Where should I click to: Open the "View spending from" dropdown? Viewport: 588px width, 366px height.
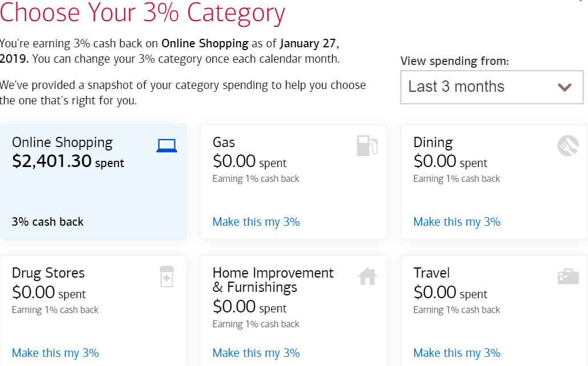[x=492, y=87]
